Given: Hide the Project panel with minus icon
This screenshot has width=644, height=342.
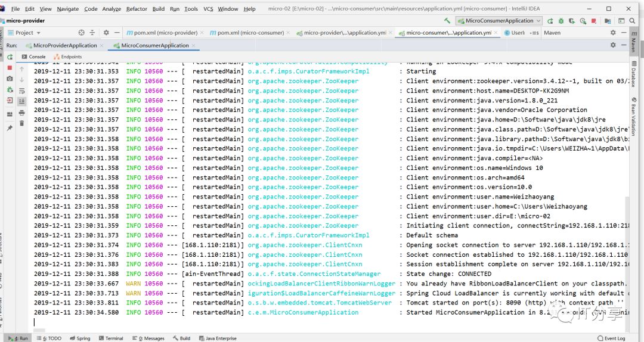Looking at the screenshot, I should [x=117, y=32].
